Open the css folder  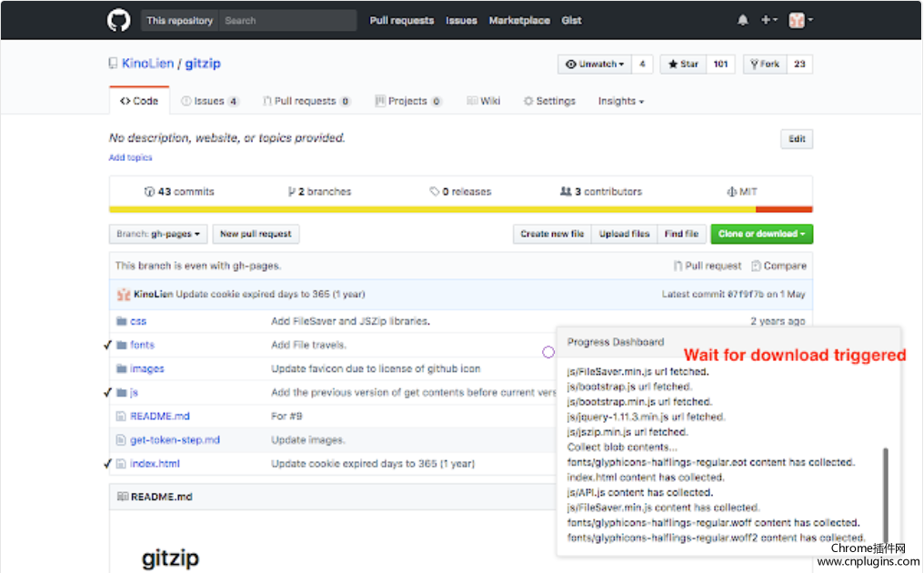point(138,321)
